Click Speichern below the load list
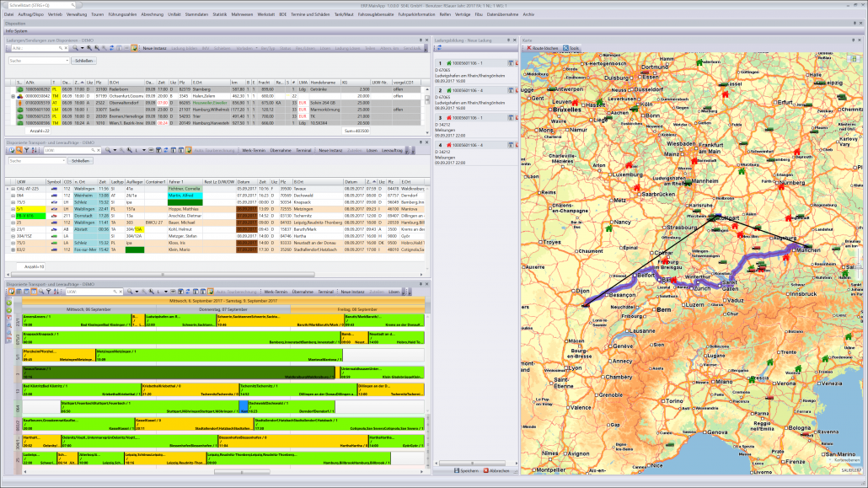 469,470
